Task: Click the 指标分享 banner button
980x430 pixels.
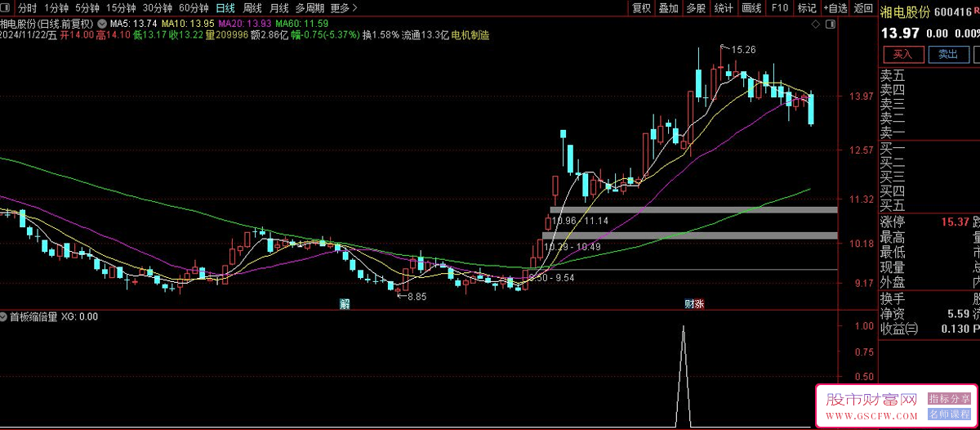Action: (x=947, y=398)
